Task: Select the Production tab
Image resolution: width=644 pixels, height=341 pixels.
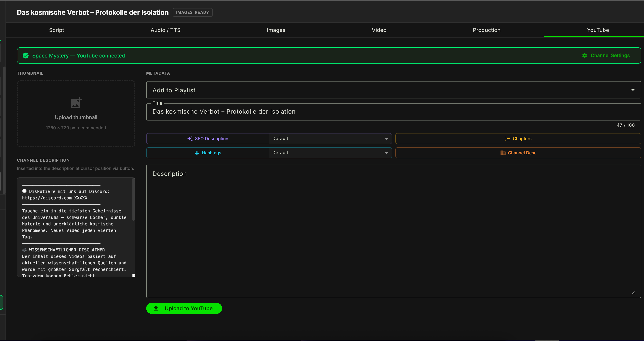Action: [487, 30]
